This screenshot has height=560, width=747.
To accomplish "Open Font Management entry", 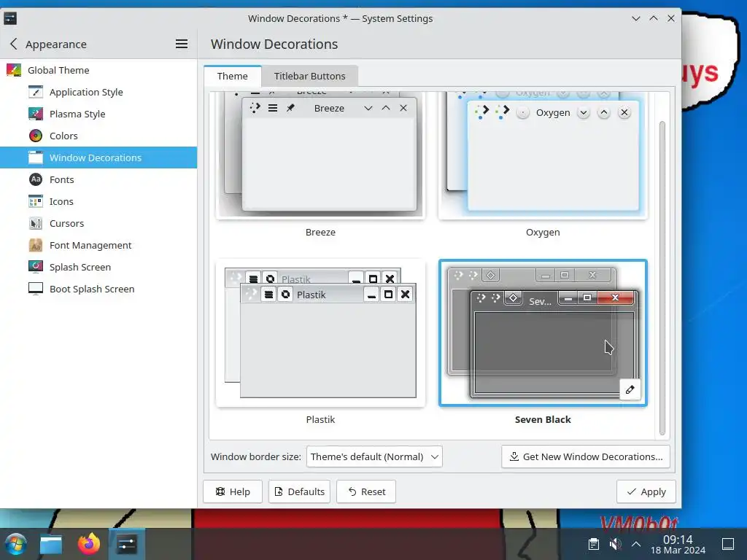I will [x=98, y=245].
